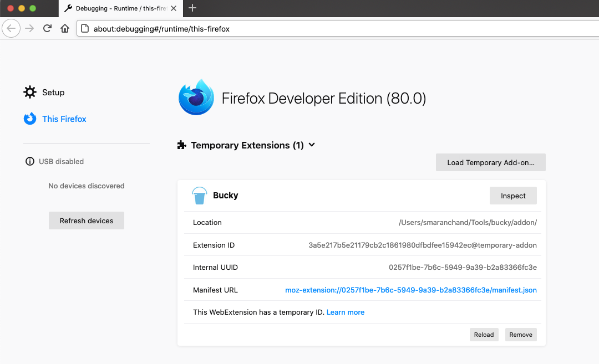Click the USB disabled info icon
Image resolution: width=599 pixels, height=364 pixels.
tap(30, 162)
